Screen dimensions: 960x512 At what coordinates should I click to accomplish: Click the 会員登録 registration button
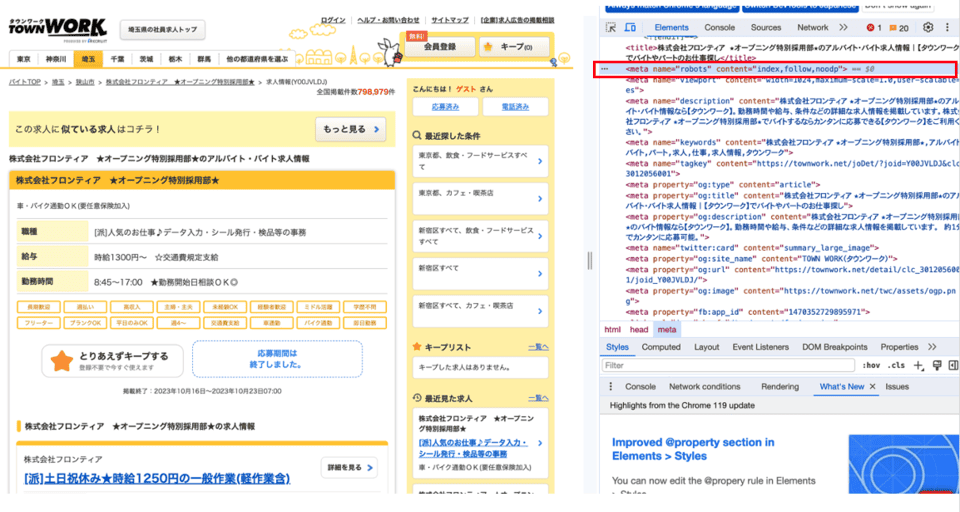point(440,47)
